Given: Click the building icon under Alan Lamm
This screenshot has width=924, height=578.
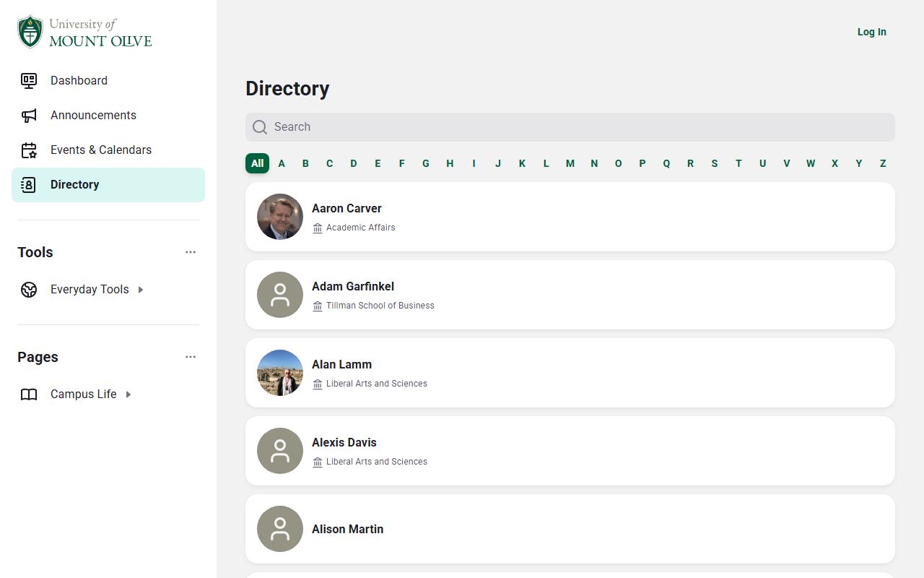Looking at the screenshot, I should 318,384.
